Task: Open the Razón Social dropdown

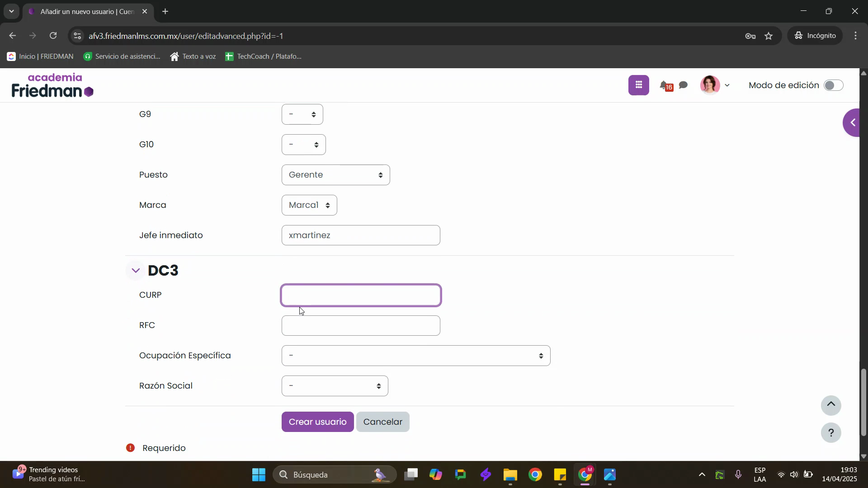Action: pyautogui.click(x=335, y=386)
